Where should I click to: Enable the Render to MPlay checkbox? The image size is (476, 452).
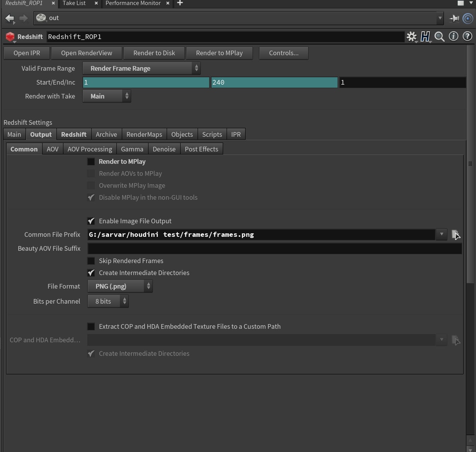pyautogui.click(x=91, y=161)
